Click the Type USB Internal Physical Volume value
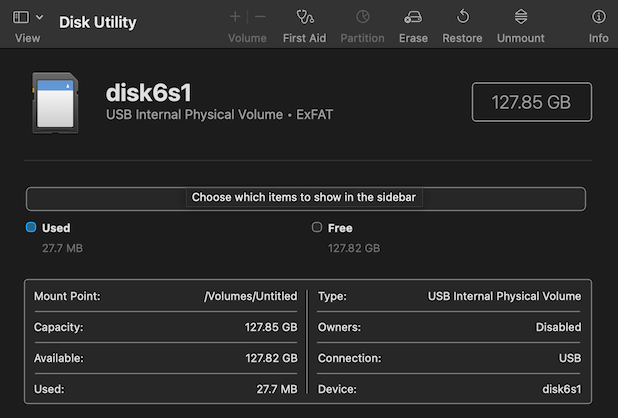The image size is (618, 418). 504,296
